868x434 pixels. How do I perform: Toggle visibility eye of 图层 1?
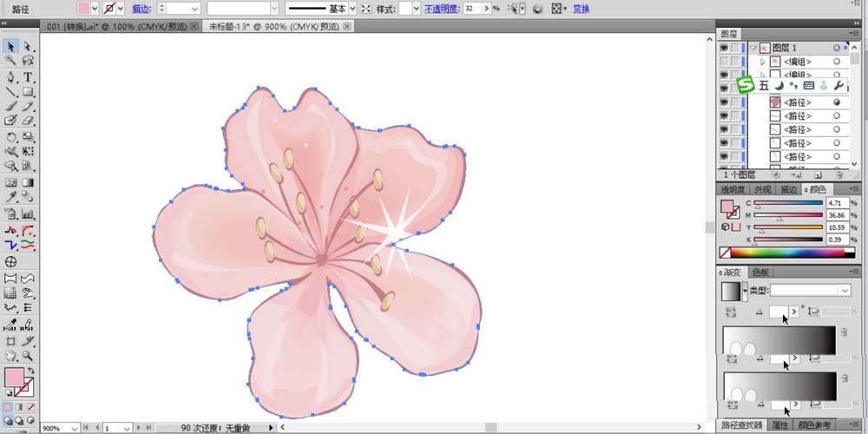point(724,48)
